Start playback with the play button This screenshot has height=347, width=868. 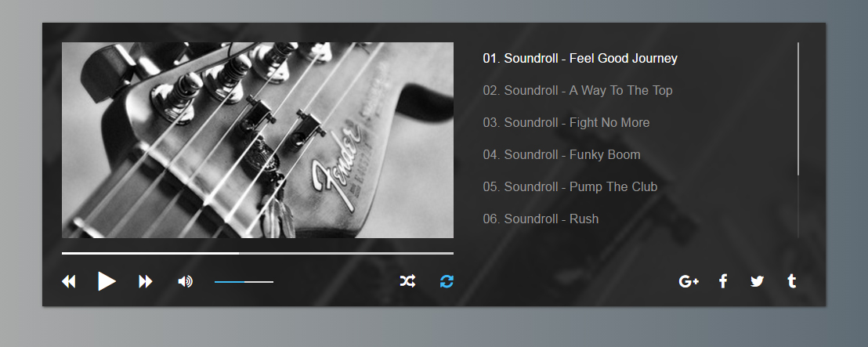coord(107,281)
